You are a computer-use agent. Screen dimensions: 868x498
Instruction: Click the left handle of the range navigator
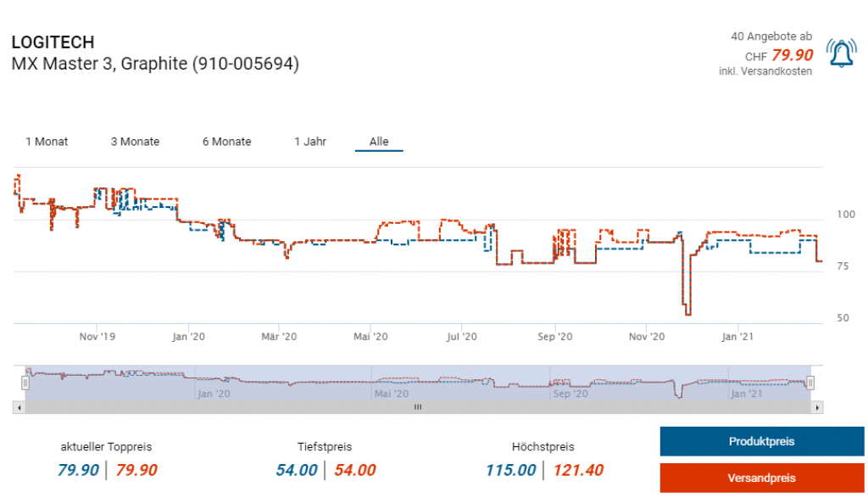tap(25, 383)
